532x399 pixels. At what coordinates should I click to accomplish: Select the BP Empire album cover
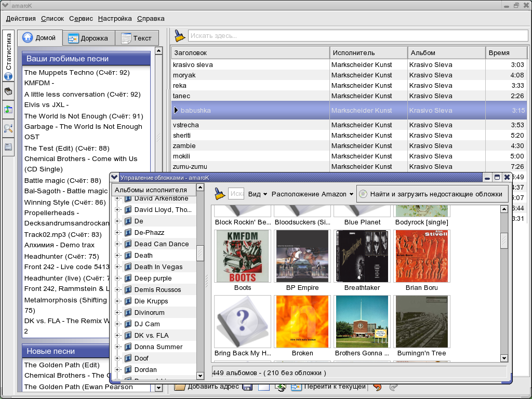(302, 256)
